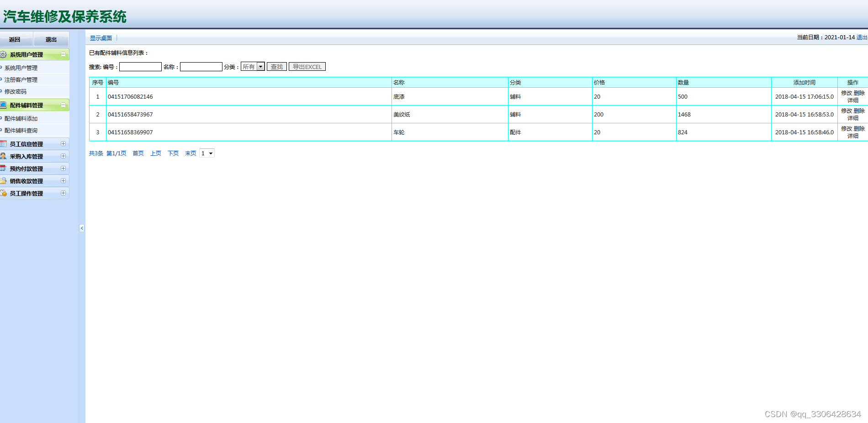The image size is (868, 423).
Task: Click the 添加时间 column header
Action: (x=804, y=83)
